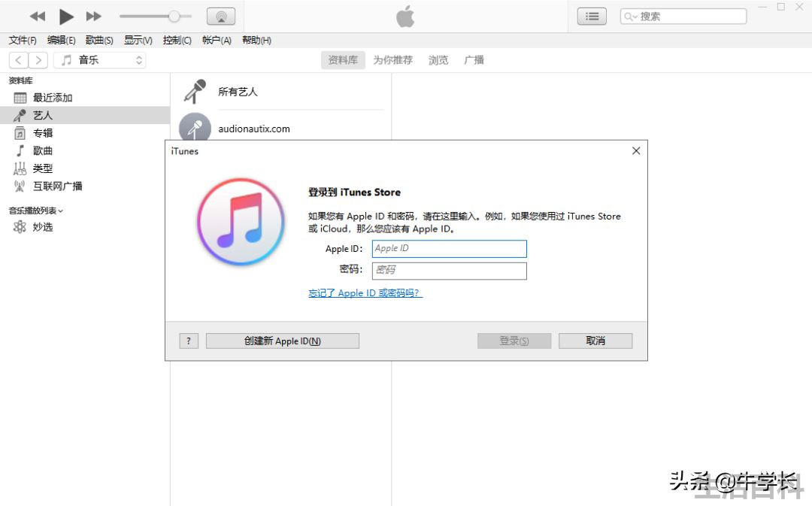
Task: Open the 歌曲(S) menu
Action: pyautogui.click(x=99, y=41)
